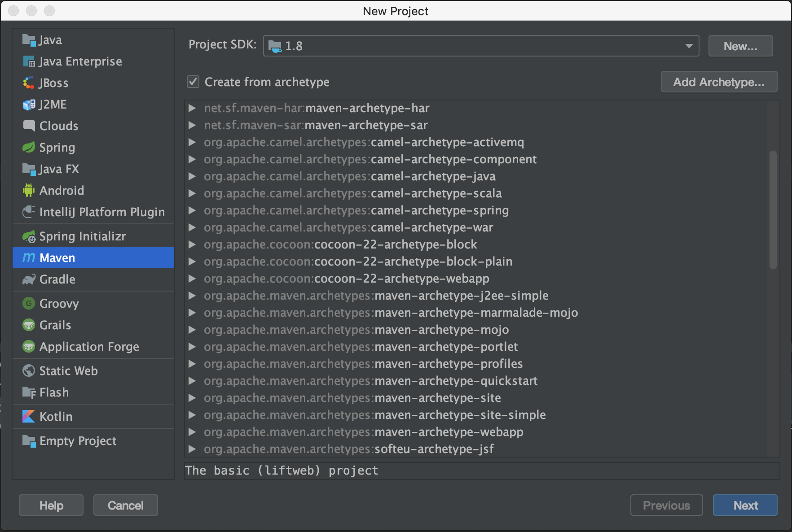Click the Gradle elephant icon
Image resolution: width=792 pixels, height=532 pixels.
point(29,279)
